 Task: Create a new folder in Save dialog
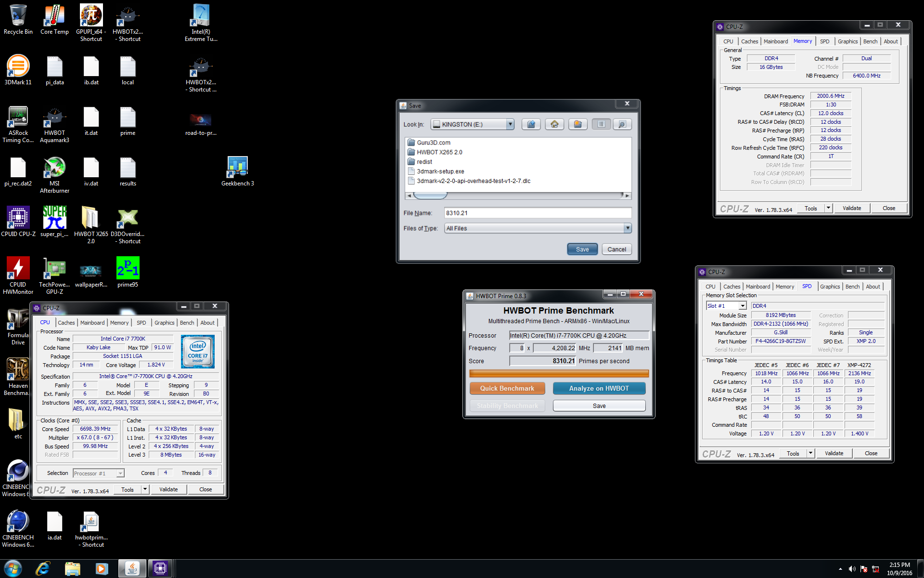[577, 124]
